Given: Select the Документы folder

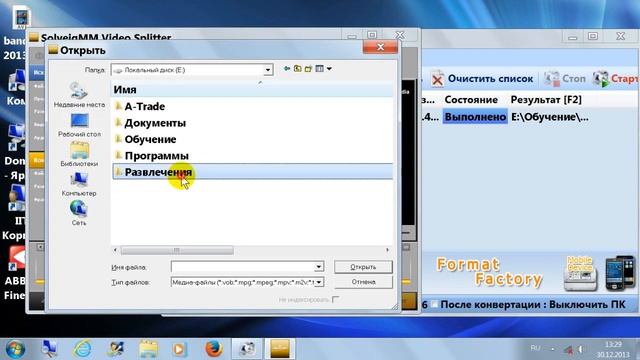Looking at the screenshot, I should (x=150, y=123).
